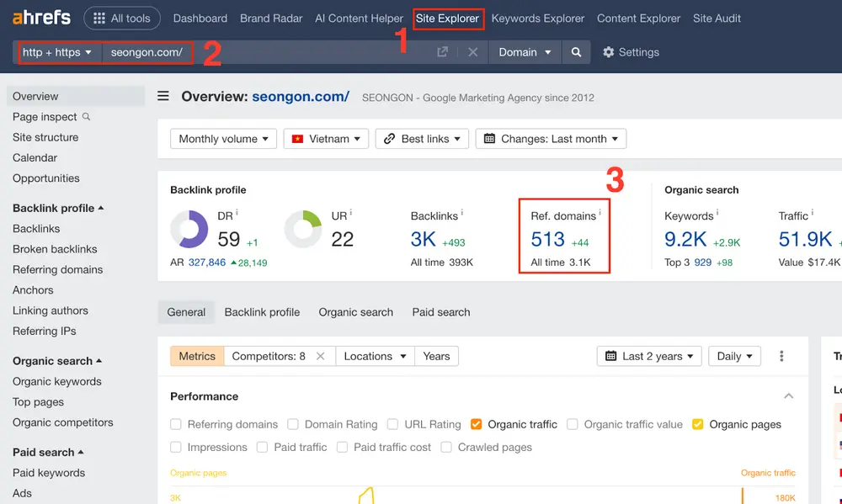842x504 pixels.
Task: Click AR value 327,846
Action: (x=207, y=263)
